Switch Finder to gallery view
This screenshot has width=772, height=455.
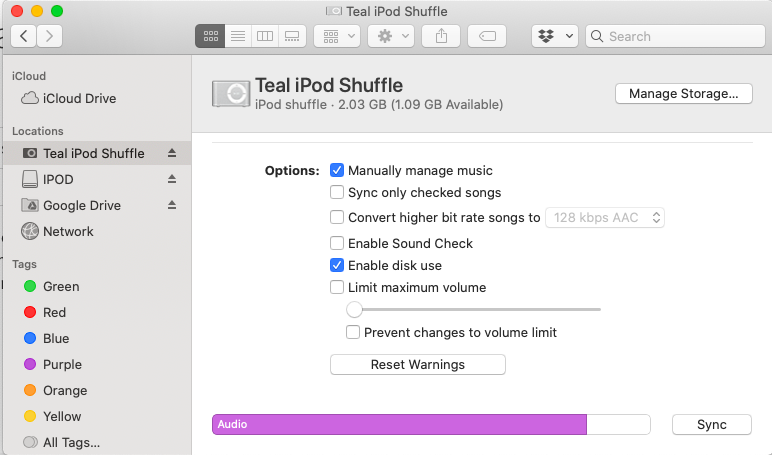pyautogui.click(x=292, y=36)
